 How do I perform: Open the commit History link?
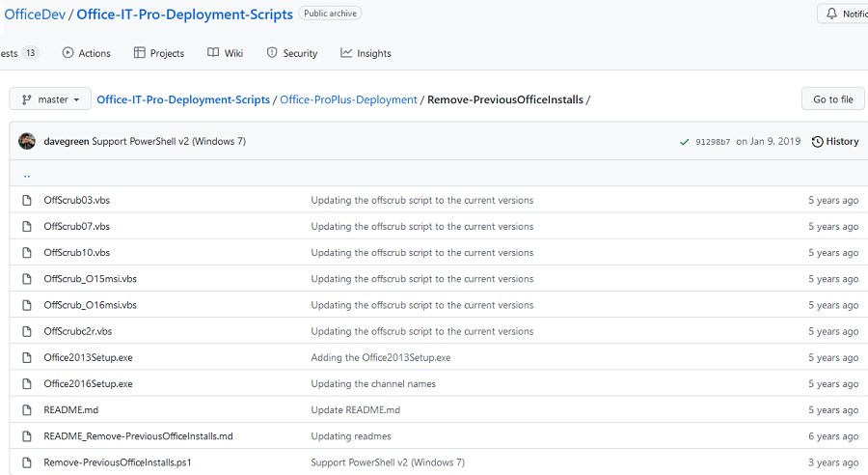point(835,141)
